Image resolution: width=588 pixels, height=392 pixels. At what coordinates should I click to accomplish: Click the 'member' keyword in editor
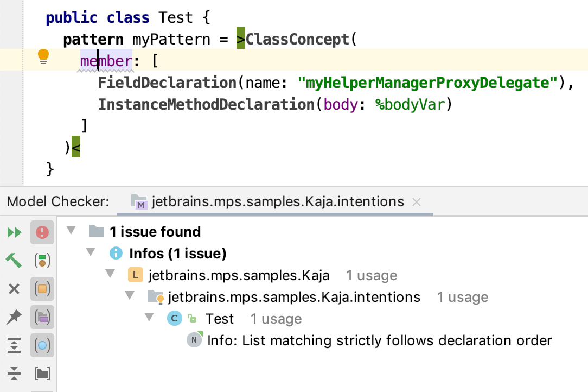(x=106, y=61)
